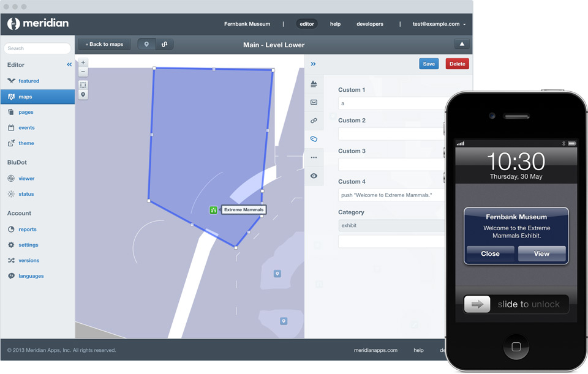Click the status sun-shaped icon

[x=11, y=194]
